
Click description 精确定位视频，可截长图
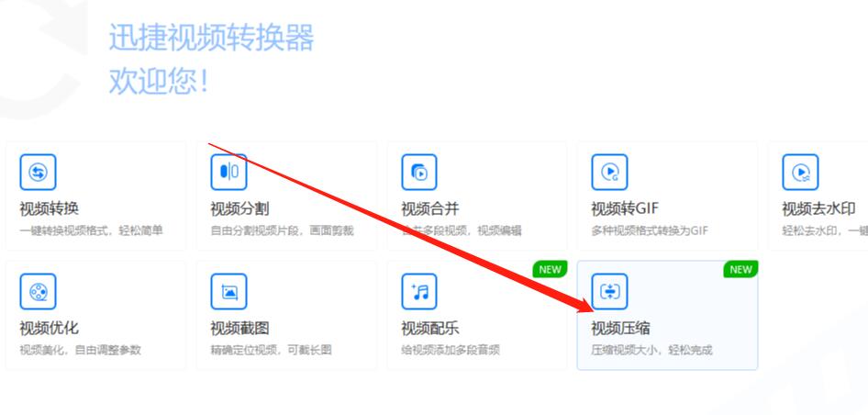pyautogui.click(x=271, y=350)
